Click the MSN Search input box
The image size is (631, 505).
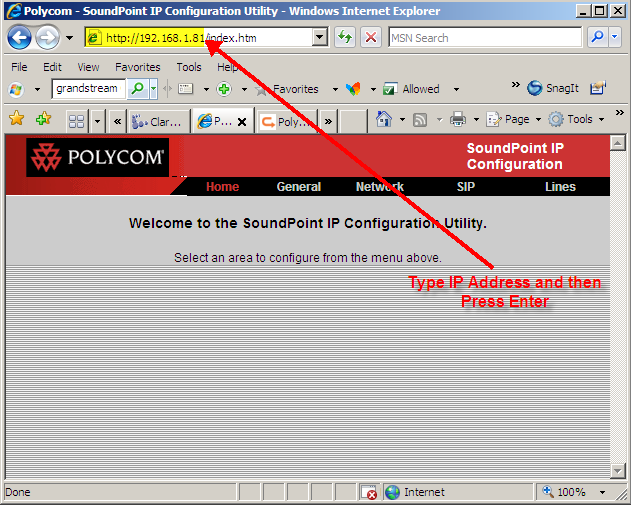click(485, 38)
